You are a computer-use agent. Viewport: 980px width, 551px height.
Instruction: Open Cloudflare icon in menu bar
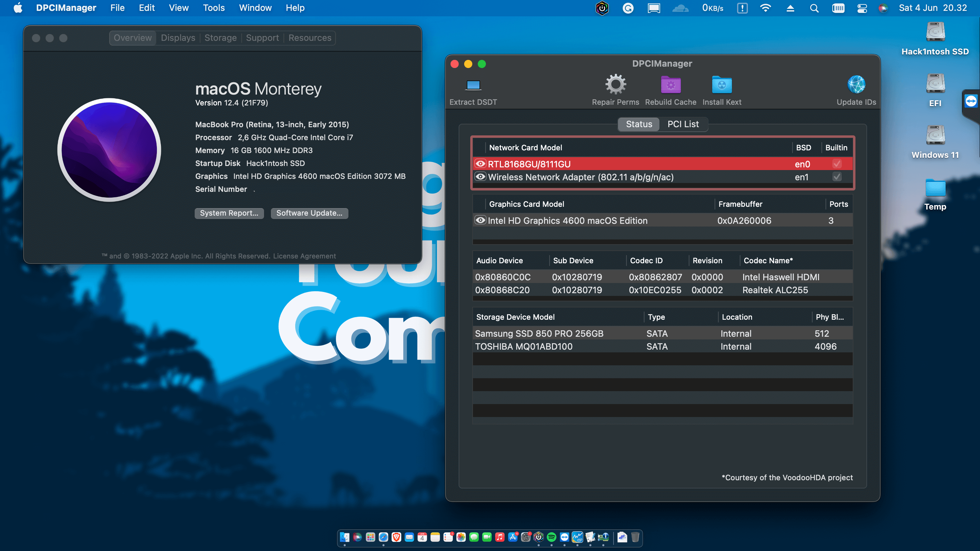681,8
